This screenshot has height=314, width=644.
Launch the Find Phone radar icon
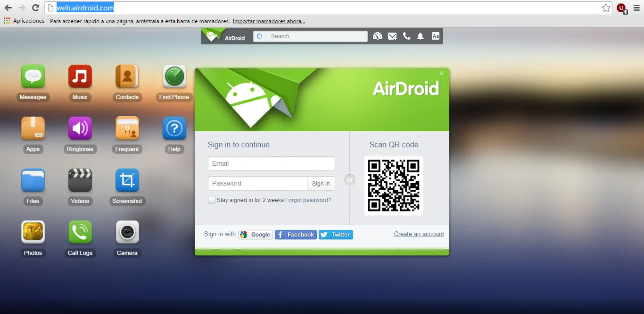(x=174, y=76)
